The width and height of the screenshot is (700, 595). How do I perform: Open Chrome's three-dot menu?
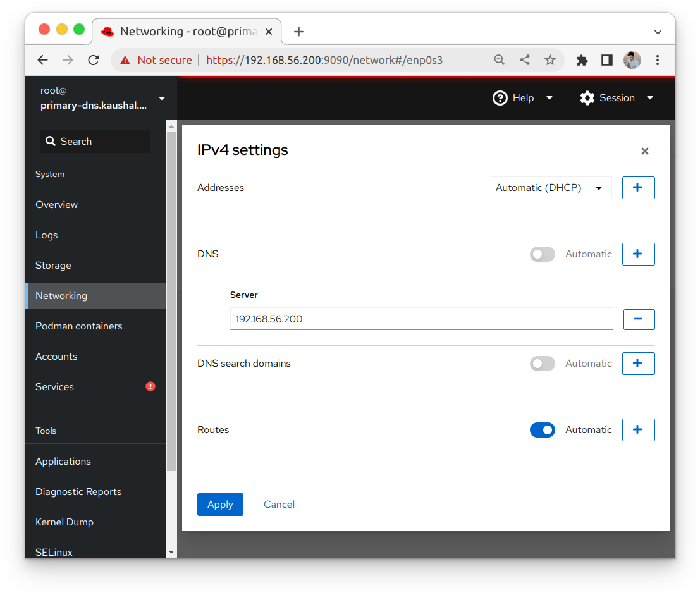click(658, 59)
